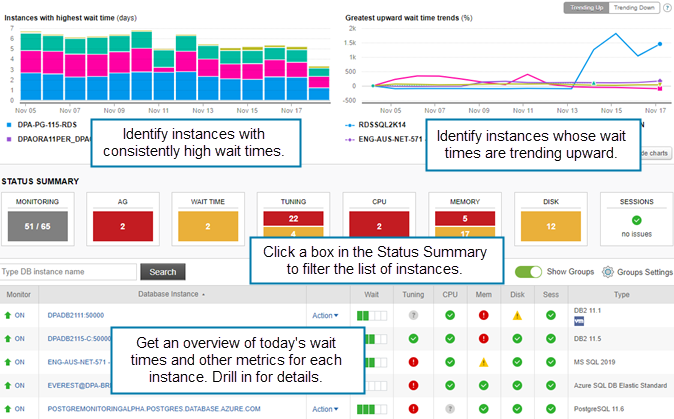674x419 pixels.
Task: Filter instances by the Wait Time box
Action: tap(207, 227)
